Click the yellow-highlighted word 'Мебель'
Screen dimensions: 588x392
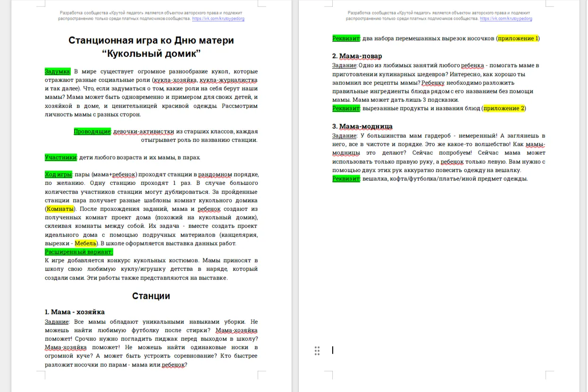point(85,243)
